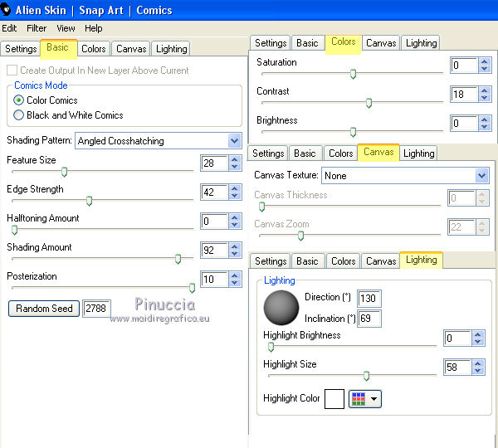Select Canvas tab in the Basic panel

(x=131, y=49)
